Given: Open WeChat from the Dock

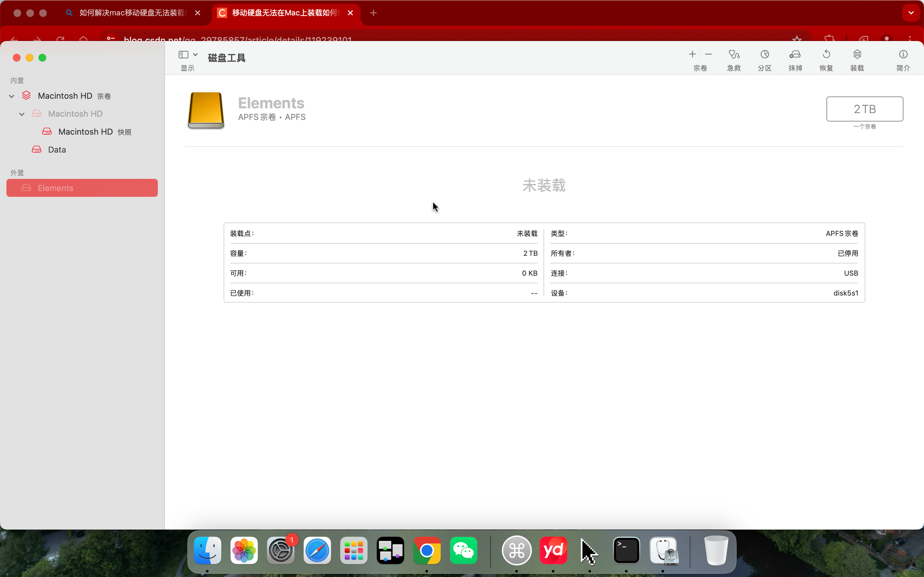Looking at the screenshot, I should tap(464, 550).
